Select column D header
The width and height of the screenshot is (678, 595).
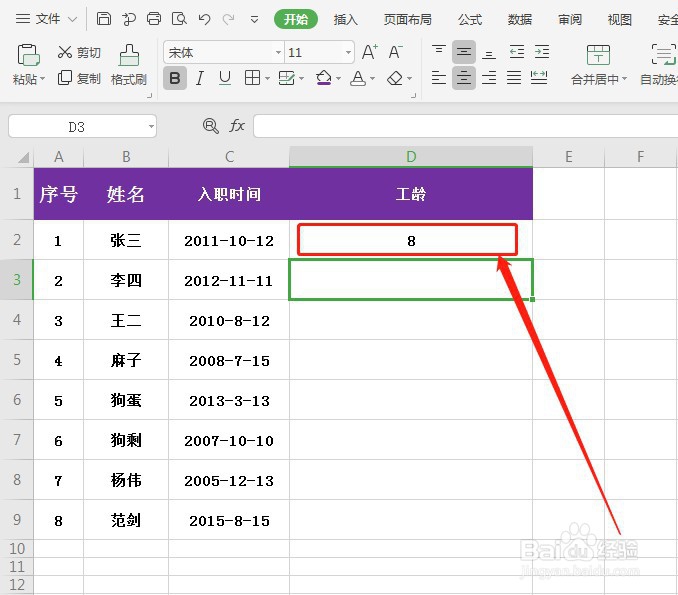click(411, 157)
